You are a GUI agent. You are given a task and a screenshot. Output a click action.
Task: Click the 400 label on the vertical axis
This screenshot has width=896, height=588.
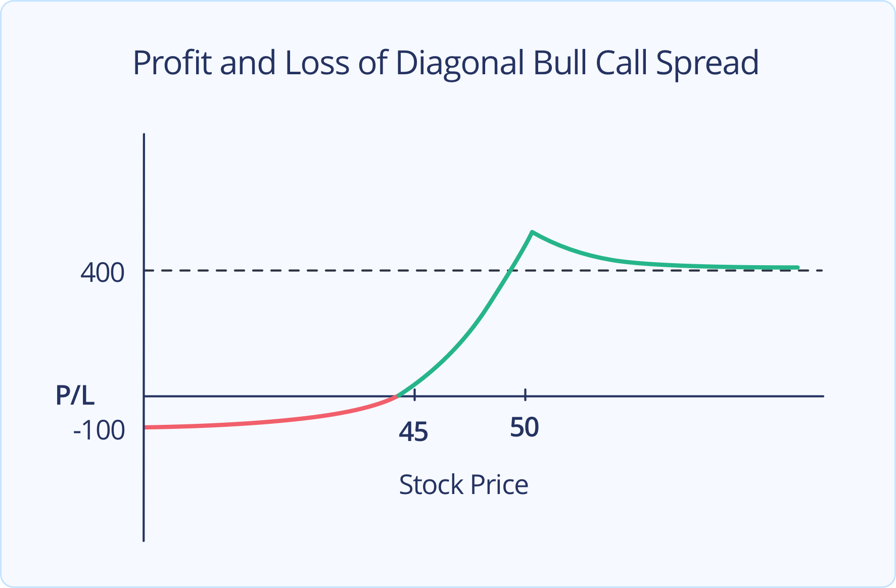click(102, 273)
